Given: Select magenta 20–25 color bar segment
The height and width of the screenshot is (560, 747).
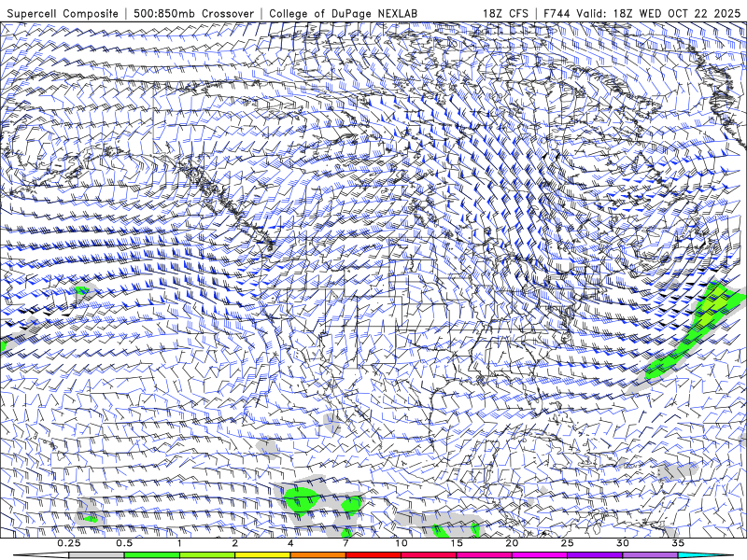Looking at the screenshot, I should click(x=540, y=555).
